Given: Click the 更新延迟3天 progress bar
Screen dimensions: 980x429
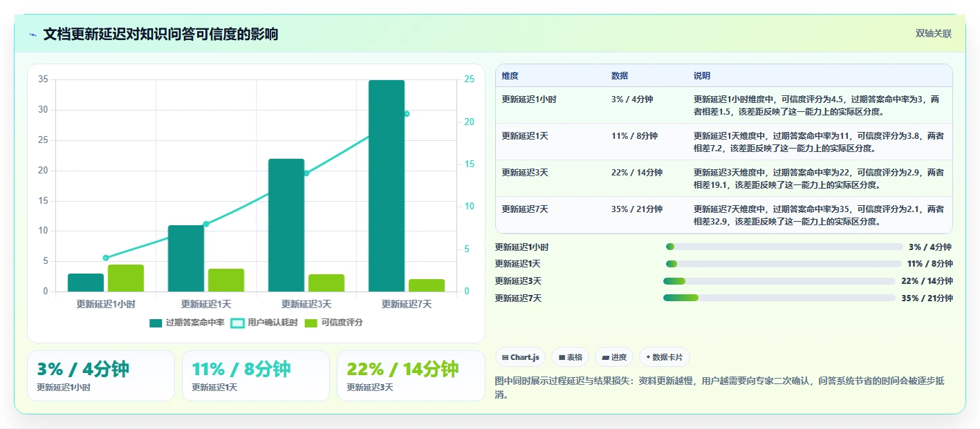Looking at the screenshot, I should [x=779, y=281].
